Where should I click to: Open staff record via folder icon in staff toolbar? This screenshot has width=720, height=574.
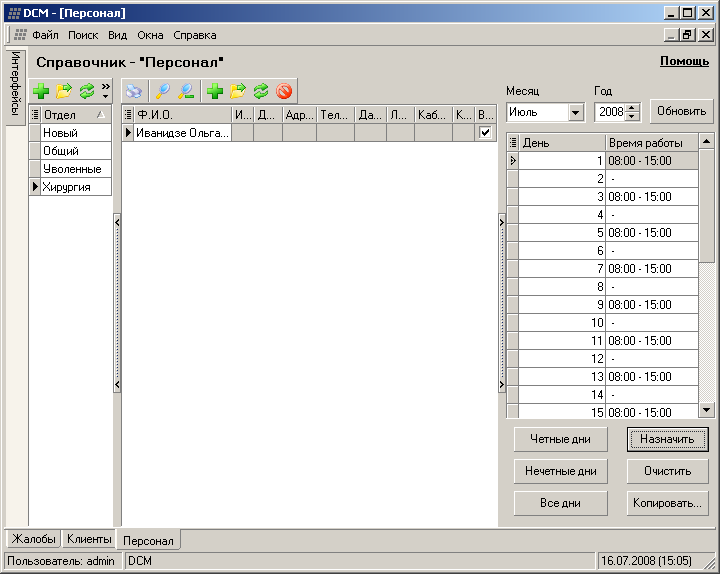point(238,91)
